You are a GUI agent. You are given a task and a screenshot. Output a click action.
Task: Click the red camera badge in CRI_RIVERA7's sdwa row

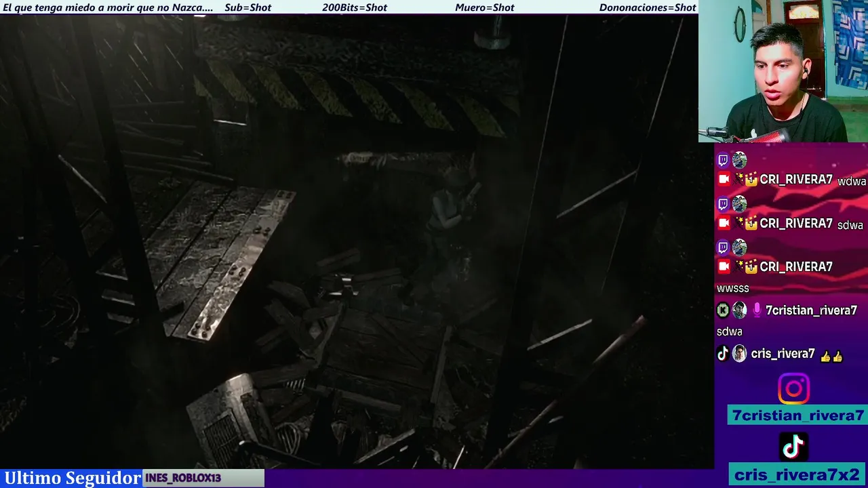point(724,223)
